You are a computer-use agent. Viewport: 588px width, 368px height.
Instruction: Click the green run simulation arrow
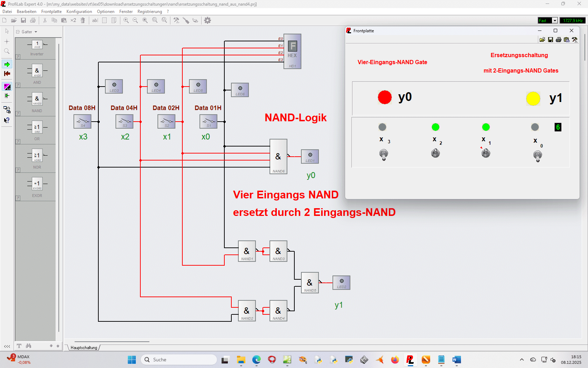7,64
